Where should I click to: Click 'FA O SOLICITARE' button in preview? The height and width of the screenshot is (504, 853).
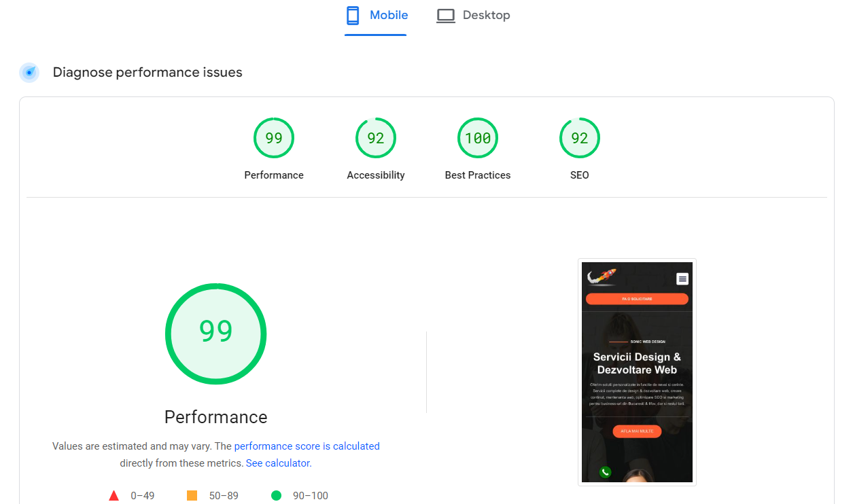[x=637, y=299]
